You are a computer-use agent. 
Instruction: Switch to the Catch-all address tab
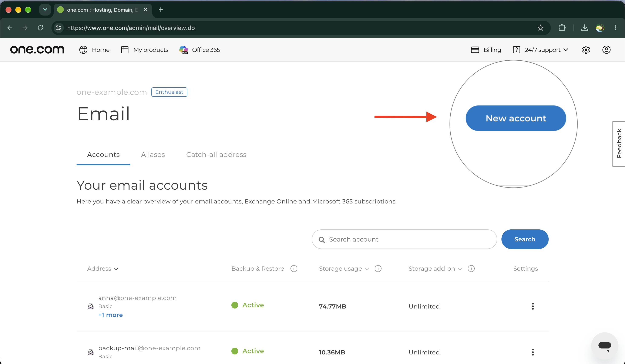click(x=216, y=155)
